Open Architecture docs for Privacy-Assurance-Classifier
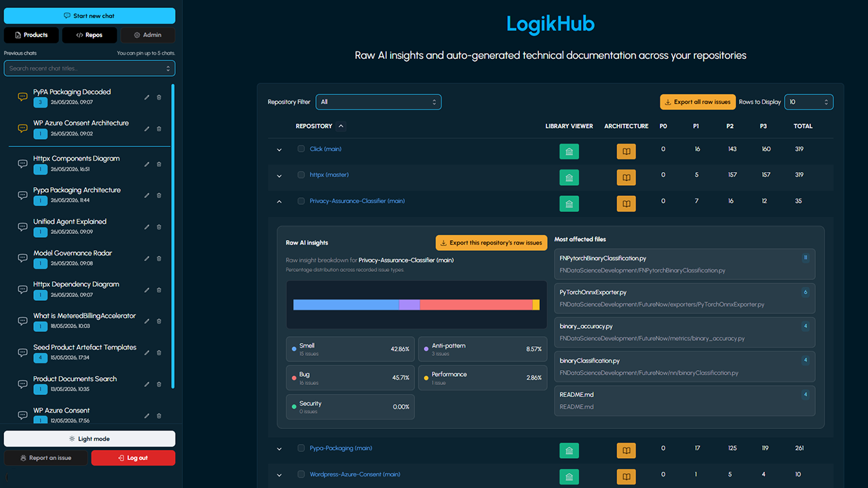This screenshot has width=868, height=488. tap(627, 203)
